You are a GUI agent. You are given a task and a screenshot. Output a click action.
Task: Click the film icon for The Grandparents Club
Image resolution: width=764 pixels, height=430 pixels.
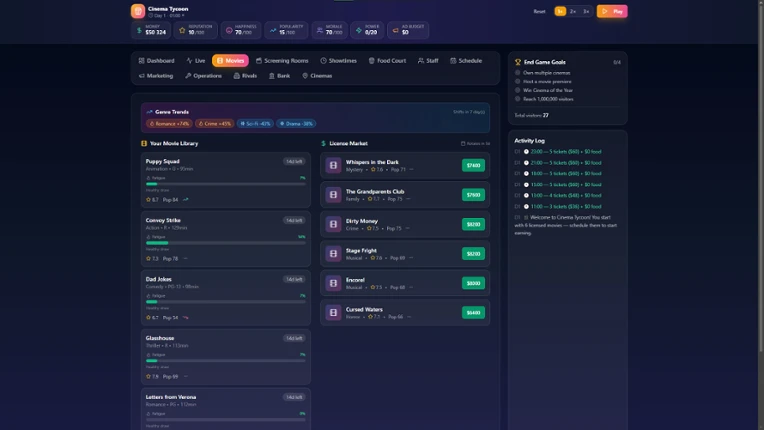[x=333, y=195]
